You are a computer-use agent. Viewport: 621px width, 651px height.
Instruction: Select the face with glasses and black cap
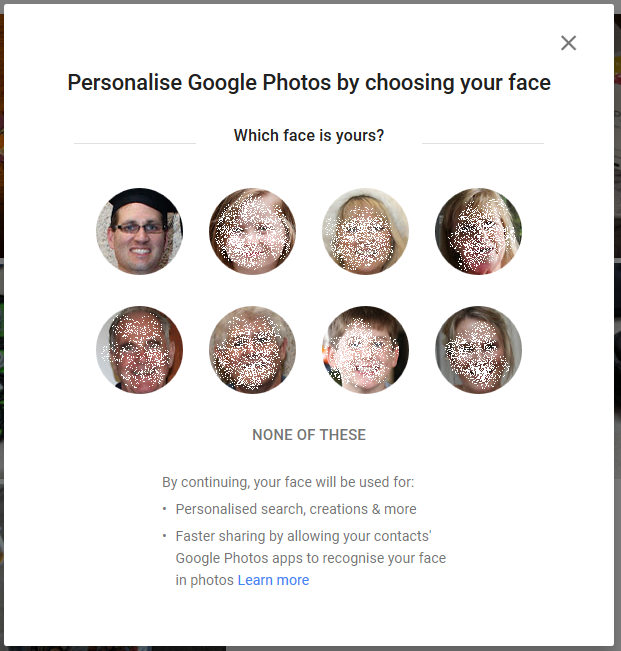click(x=139, y=231)
